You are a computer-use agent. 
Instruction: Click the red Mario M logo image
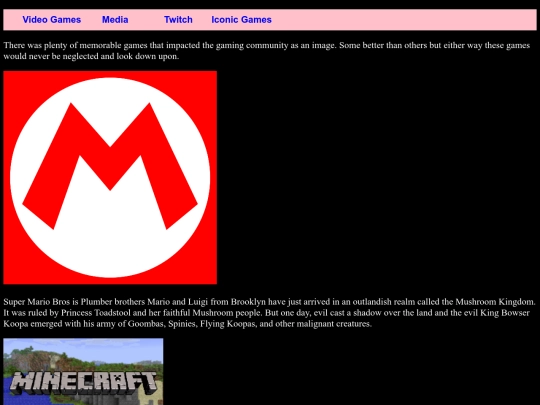[110, 178]
